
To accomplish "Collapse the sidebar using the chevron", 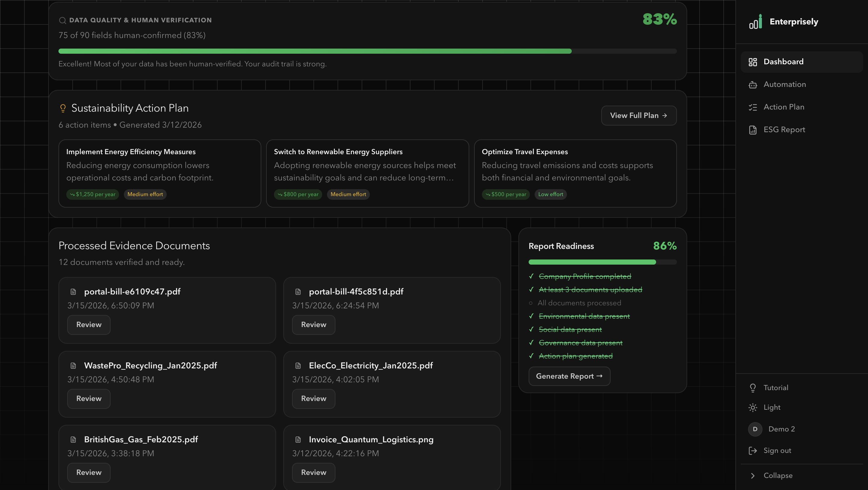I will [753, 476].
